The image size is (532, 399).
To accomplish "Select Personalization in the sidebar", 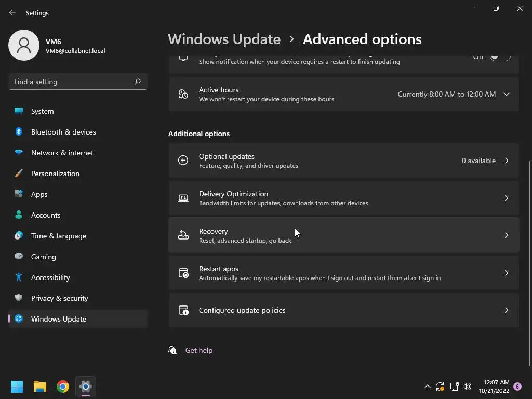I will point(78,174).
